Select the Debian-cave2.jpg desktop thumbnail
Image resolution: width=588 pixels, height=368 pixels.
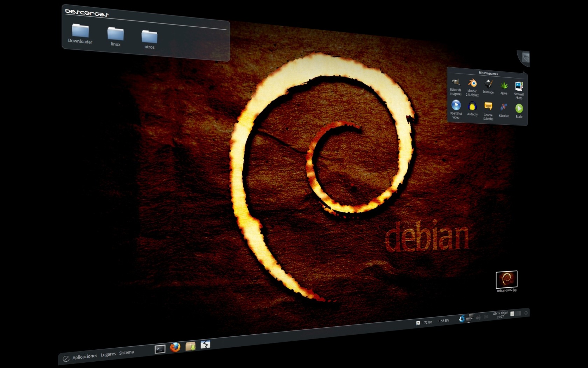point(506,281)
